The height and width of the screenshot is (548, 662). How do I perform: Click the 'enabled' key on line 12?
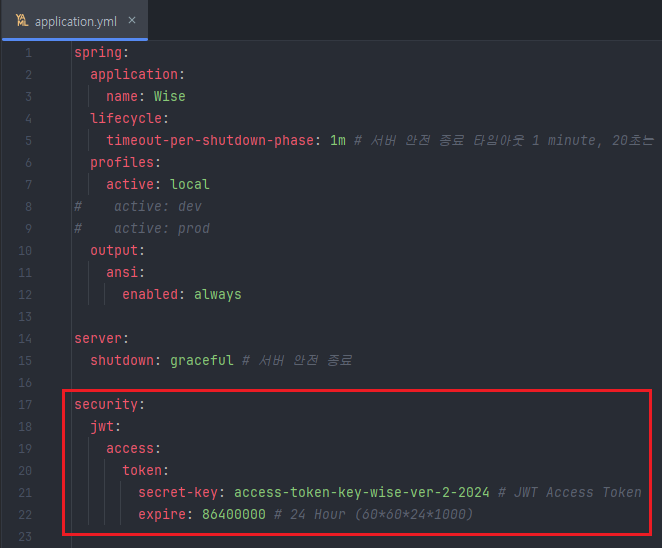coord(150,294)
